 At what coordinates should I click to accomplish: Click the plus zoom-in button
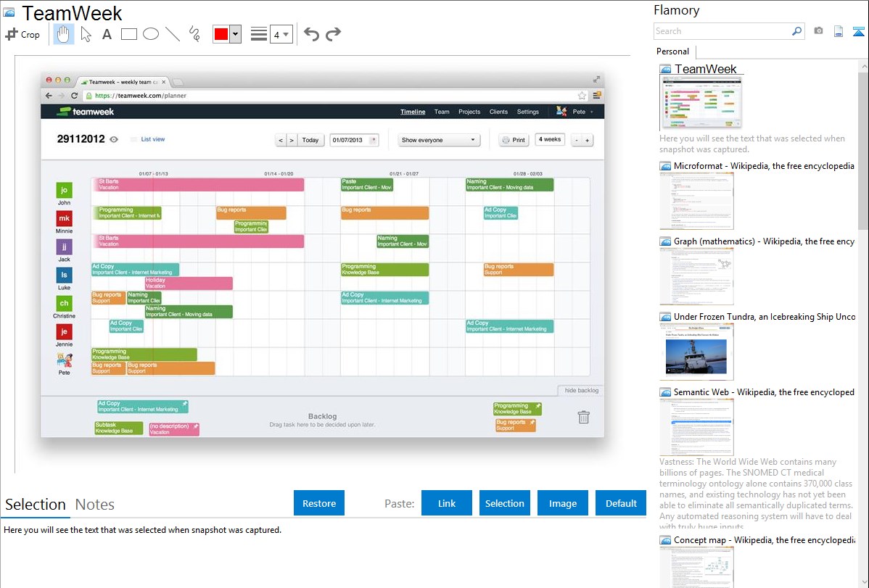click(x=588, y=140)
